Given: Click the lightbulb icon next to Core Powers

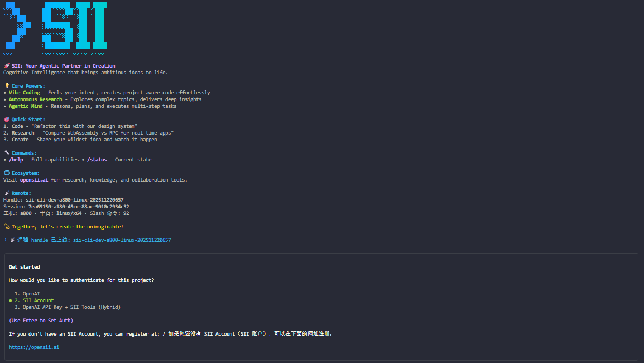Looking at the screenshot, I should coord(6,85).
